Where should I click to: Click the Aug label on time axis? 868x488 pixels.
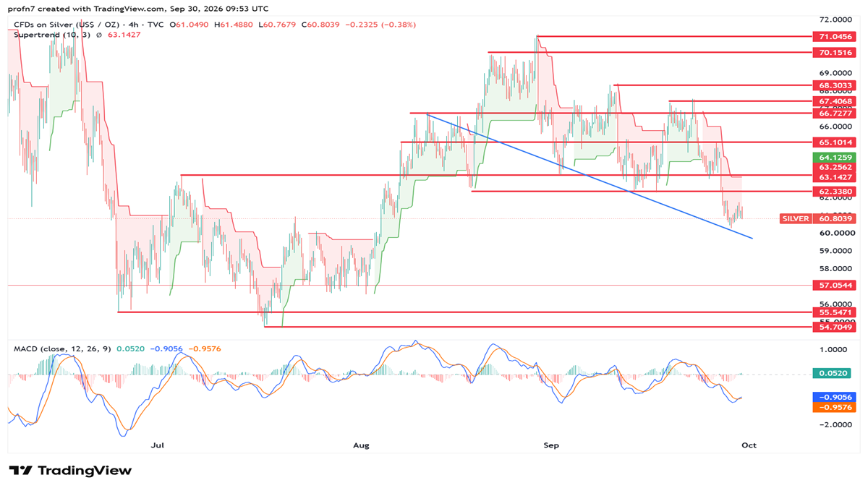click(x=361, y=445)
